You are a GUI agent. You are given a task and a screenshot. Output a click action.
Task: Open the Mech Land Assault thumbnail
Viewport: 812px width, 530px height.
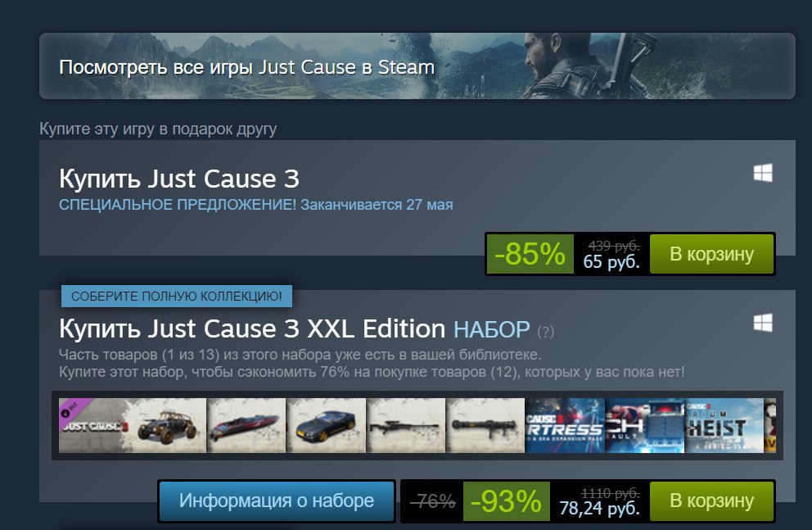point(645,425)
